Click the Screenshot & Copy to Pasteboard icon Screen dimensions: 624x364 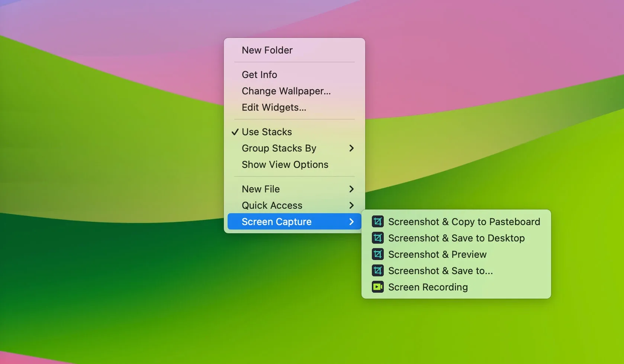click(x=377, y=221)
